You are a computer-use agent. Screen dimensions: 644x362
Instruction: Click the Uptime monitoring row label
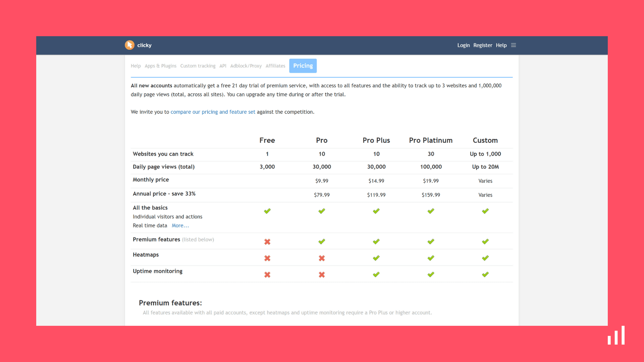[x=158, y=271]
